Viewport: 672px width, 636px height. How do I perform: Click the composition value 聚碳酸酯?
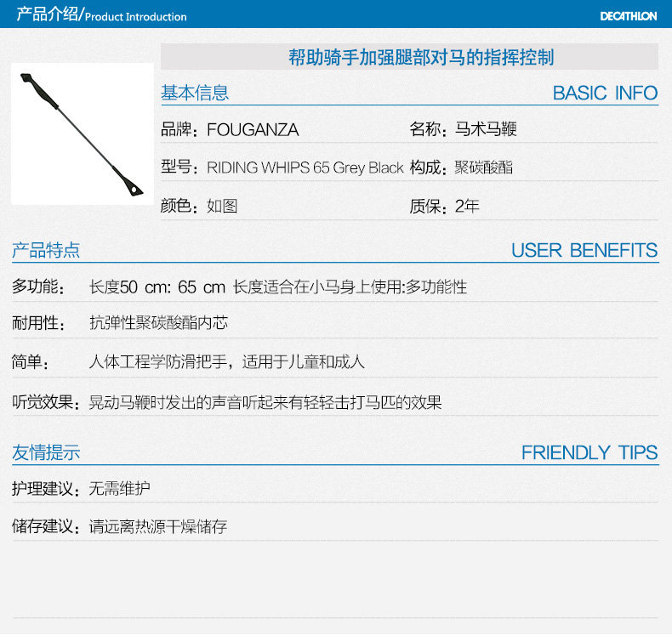[483, 167]
